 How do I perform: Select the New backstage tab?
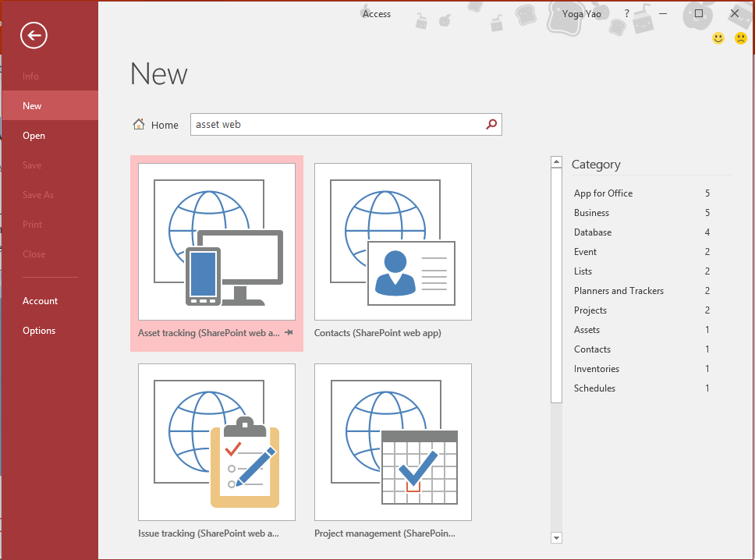50,105
